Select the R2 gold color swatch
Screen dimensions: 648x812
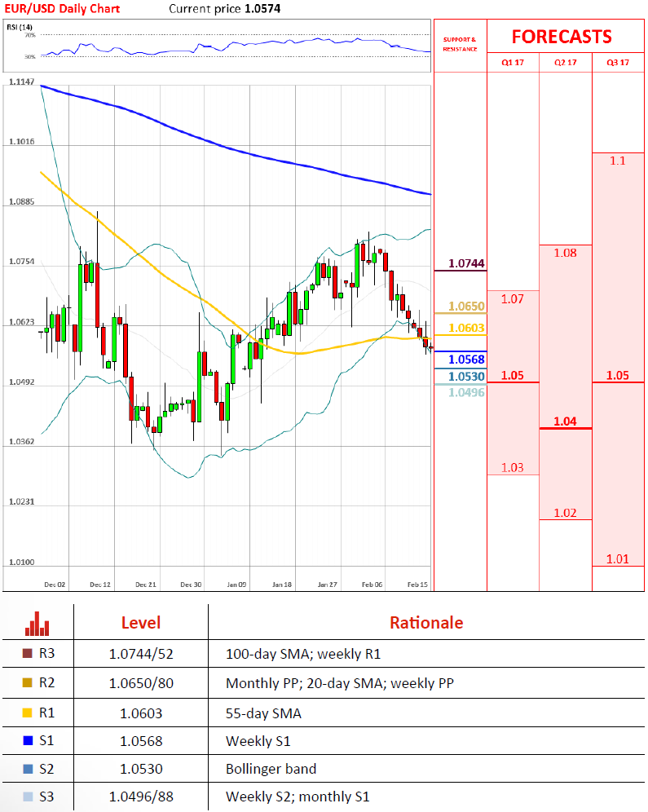coord(28,682)
